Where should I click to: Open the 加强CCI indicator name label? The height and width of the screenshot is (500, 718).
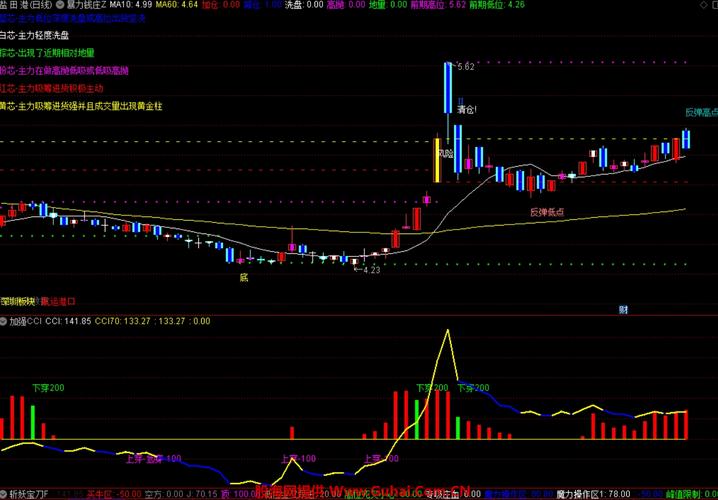coord(27,322)
